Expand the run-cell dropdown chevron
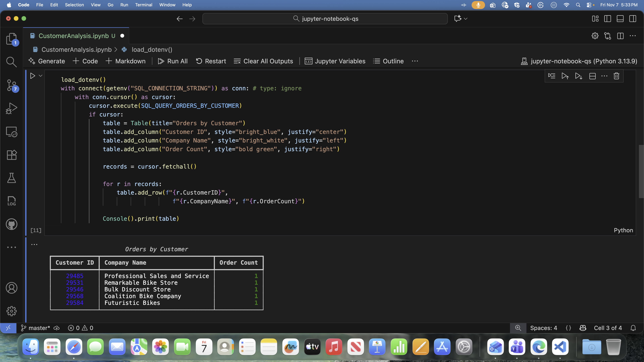Image resolution: width=644 pixels, height=362 pixels. click(x=40, y=76)
